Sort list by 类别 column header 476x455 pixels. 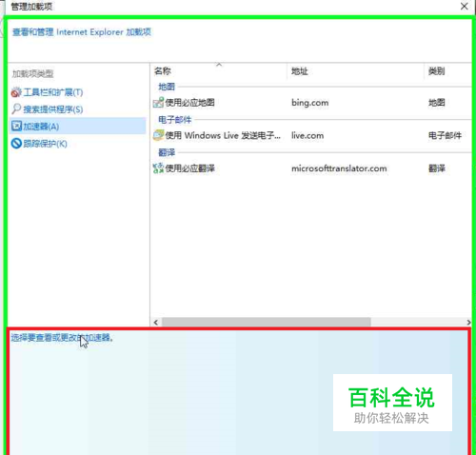436,71
